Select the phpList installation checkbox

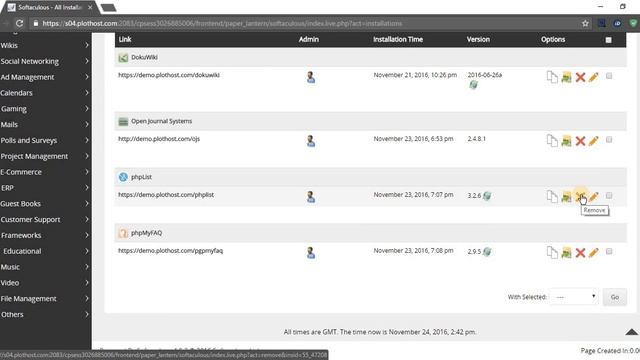click(609, 196)
